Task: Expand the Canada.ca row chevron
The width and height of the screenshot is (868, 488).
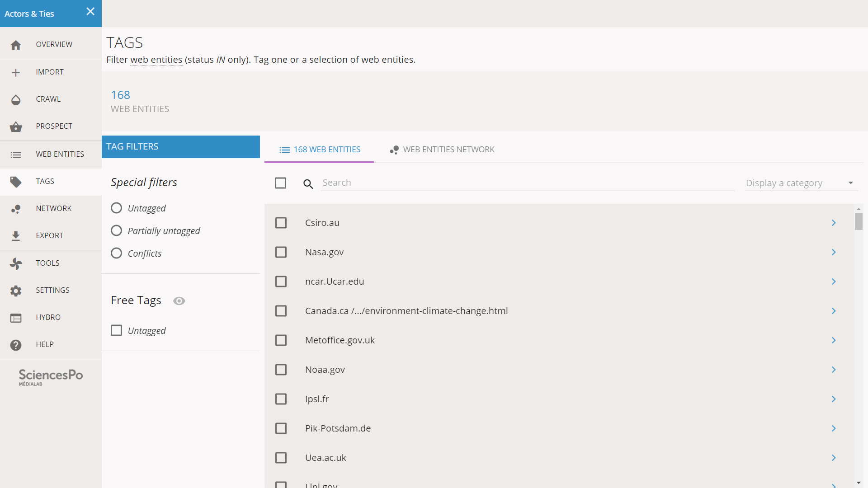Action: (834, 311)
